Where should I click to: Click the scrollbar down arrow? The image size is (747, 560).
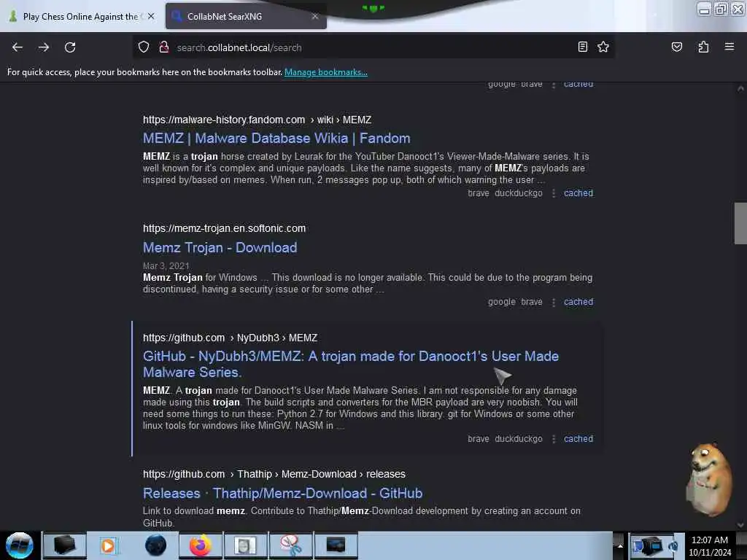click(x=740, y=525)
